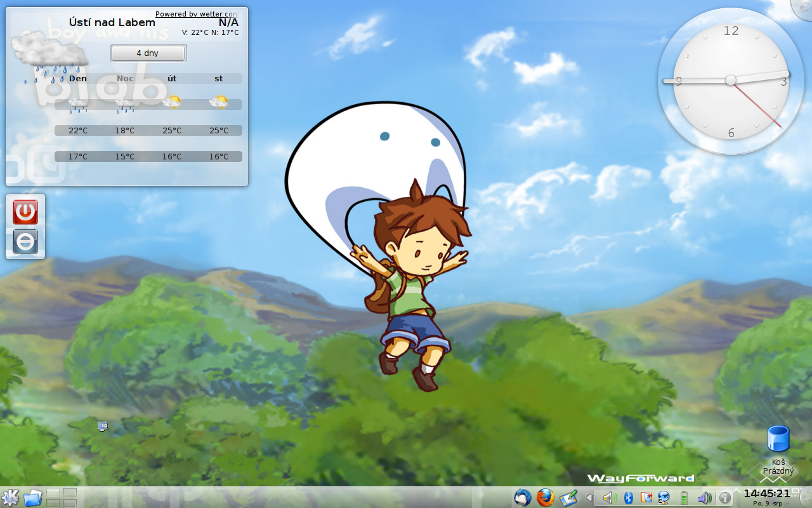Select the Den forecast column header
This screenshot has height=508, width=812.
[78, 79]
